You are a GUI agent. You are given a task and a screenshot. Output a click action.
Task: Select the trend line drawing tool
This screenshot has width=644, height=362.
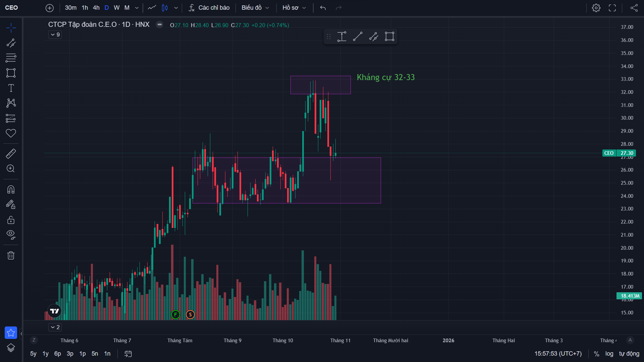(x=11, y=43)
